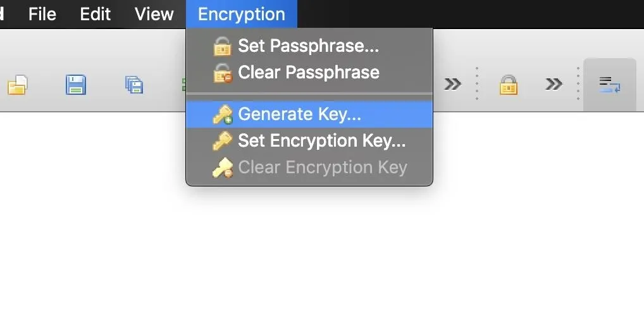This screenshot has width=644, height=311.
Task: Click the Open file folder icon
Action: [x=17, y=85]
